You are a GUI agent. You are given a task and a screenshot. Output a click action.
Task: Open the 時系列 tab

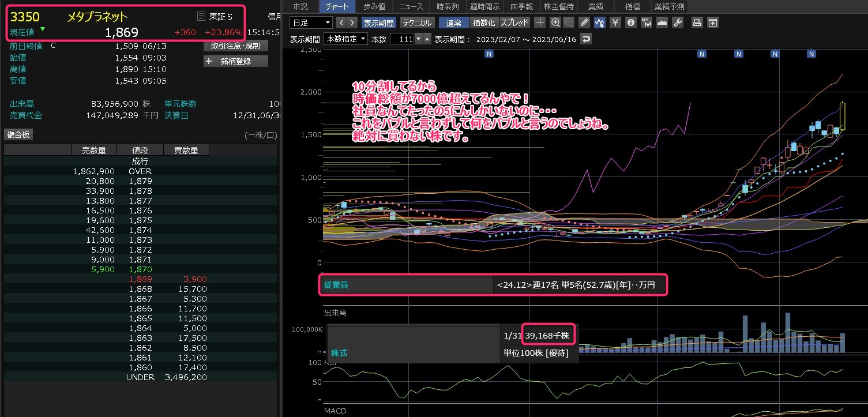448,6
